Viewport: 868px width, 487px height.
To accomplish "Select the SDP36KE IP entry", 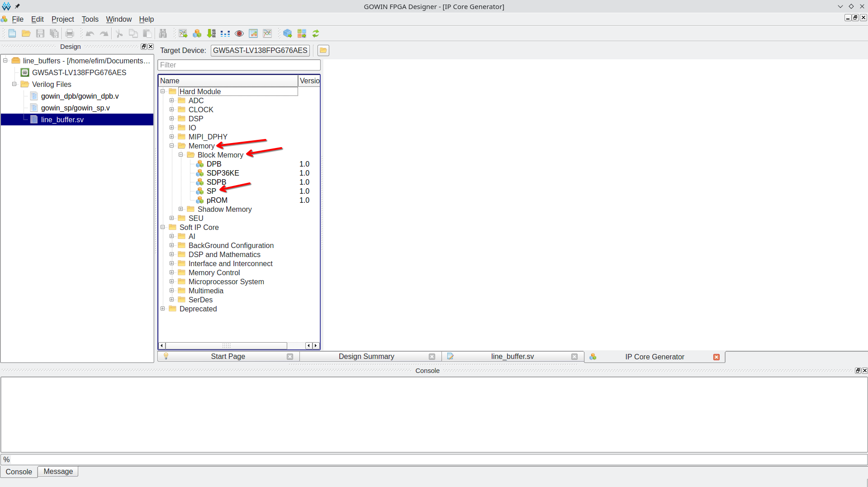I will pos(223,173).
